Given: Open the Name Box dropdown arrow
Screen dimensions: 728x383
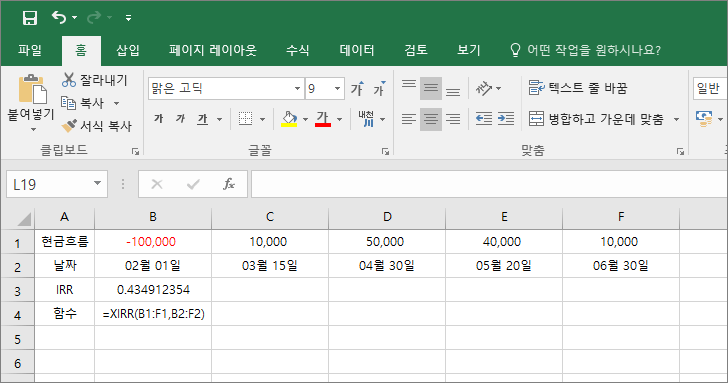Looking at the screenshot, I should point(98,184).
